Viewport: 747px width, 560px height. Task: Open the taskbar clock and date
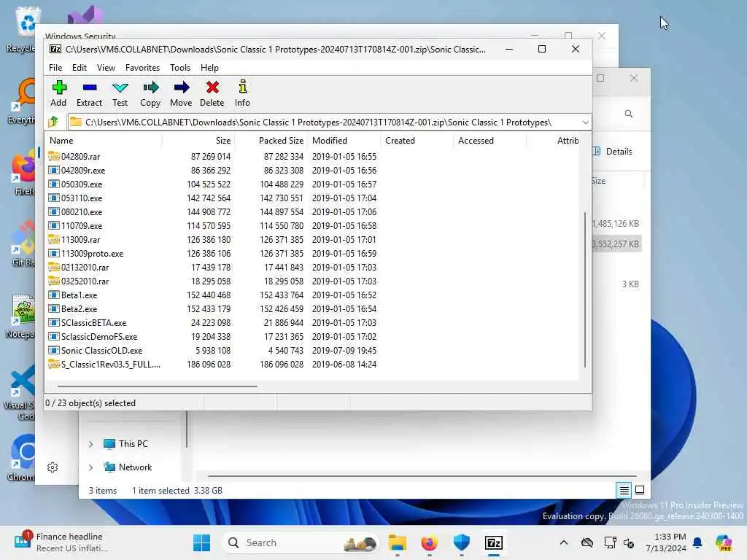click(666, 542)
